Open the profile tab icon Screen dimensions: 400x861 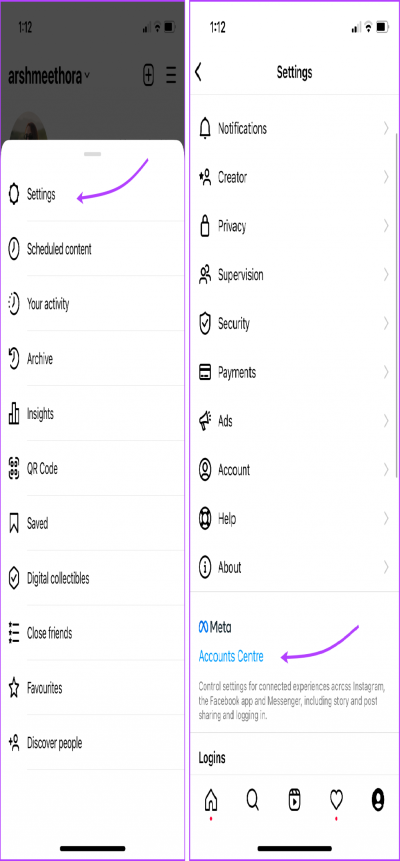coord(378,801)
